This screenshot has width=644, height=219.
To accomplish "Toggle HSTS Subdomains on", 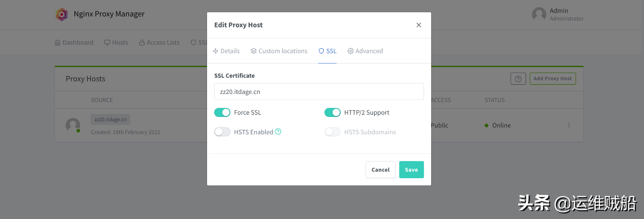I will coord(332,132).
